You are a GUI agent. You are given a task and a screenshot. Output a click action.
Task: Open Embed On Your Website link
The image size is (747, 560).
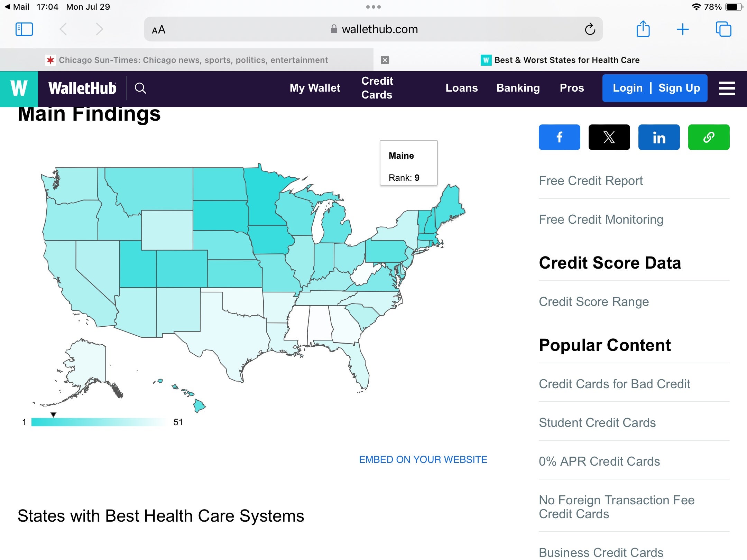tap(423, 459)
